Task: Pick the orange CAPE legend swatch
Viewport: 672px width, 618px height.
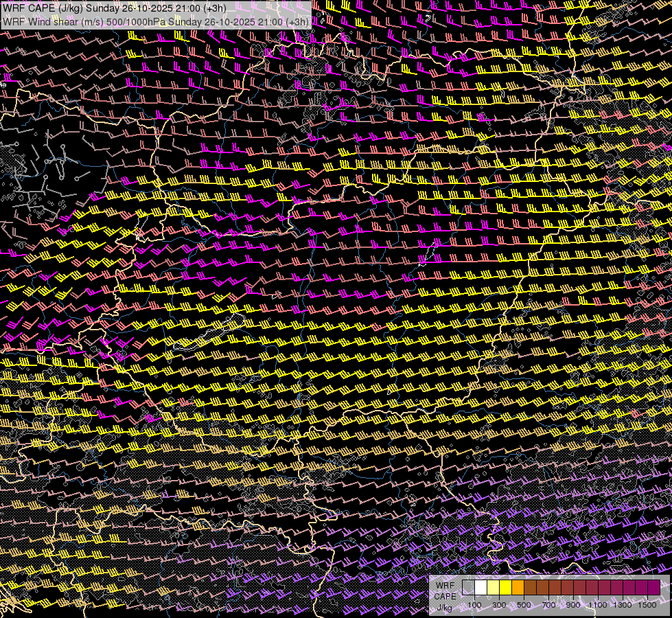Action: tap(518, 587)
